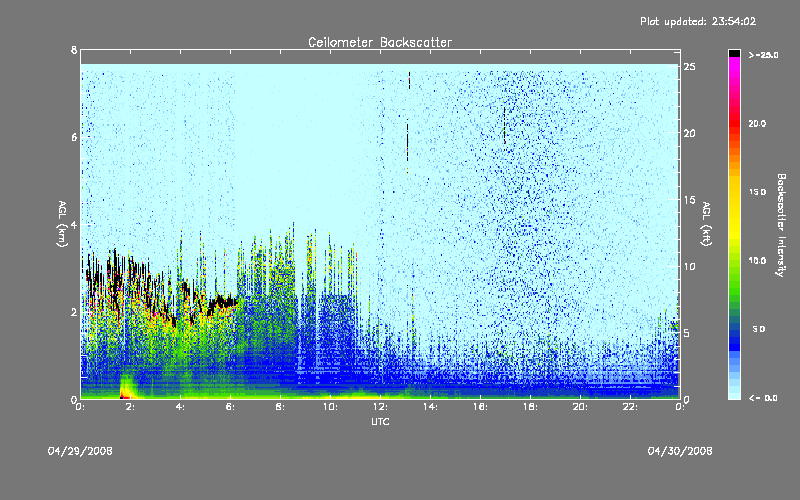Click the "10.0" colorbar label
Image resolution: width=800 pixels, height=500 pixels.
[x=757, y=261]
